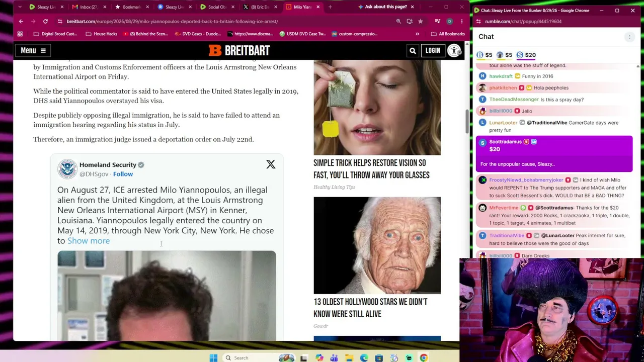Click the browser forward arrow

point(33,22)
